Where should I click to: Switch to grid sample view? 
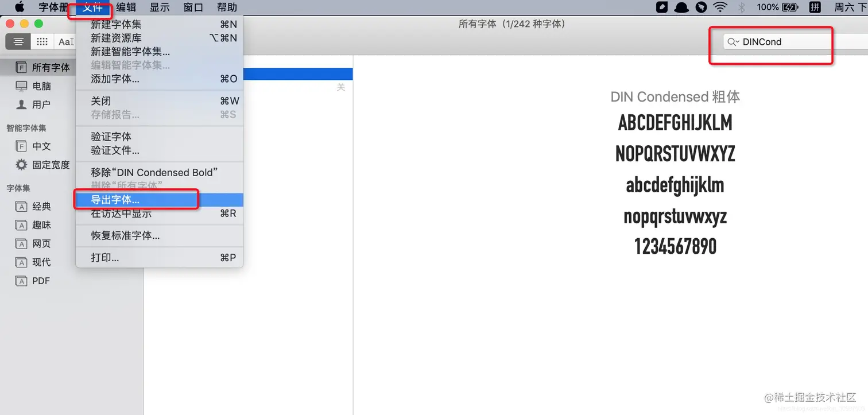pyautogui.click(x=42, y=41)
